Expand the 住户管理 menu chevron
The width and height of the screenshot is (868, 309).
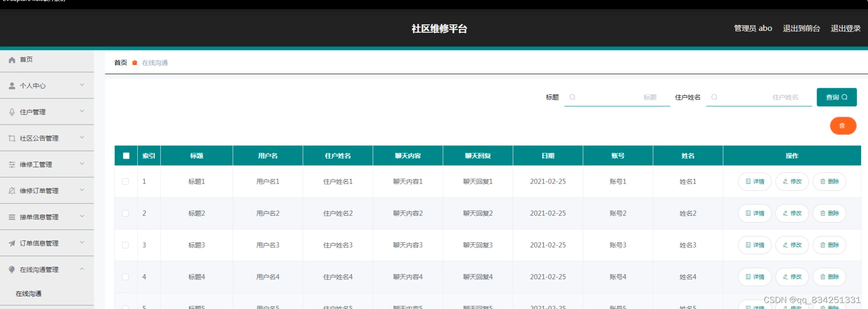tap(82, 111)
